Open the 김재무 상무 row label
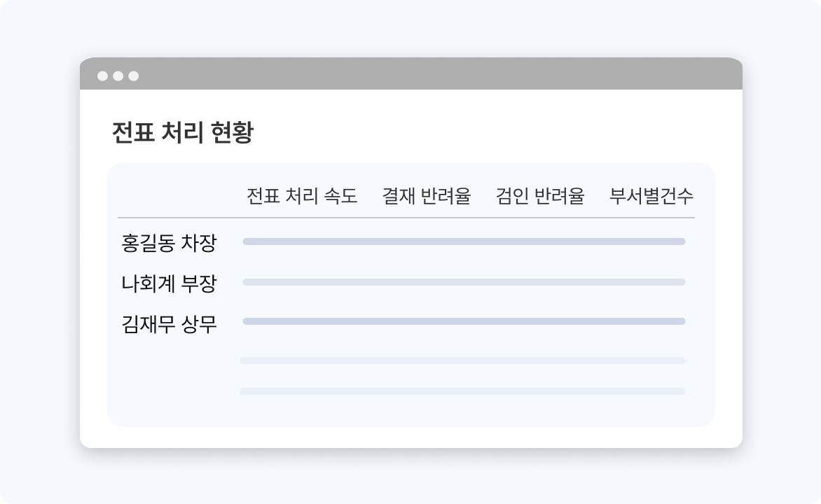 [169, 325]
